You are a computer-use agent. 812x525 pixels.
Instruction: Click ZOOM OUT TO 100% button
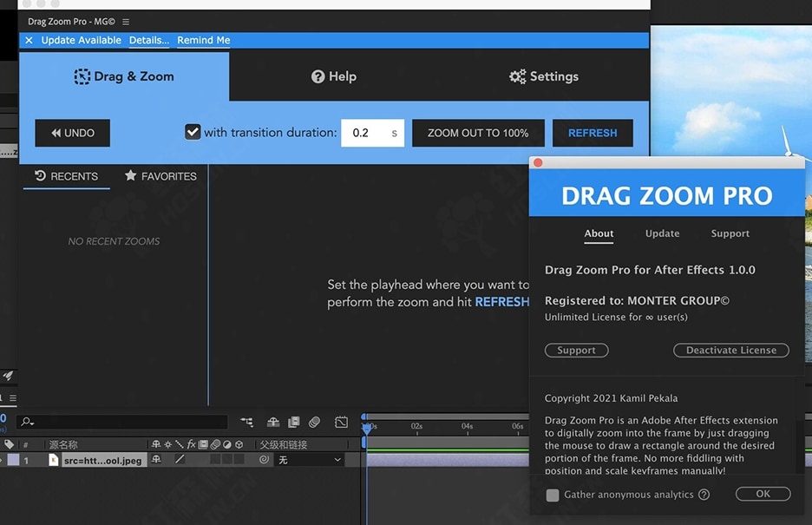pyautogui.click(x=478, y=133)
